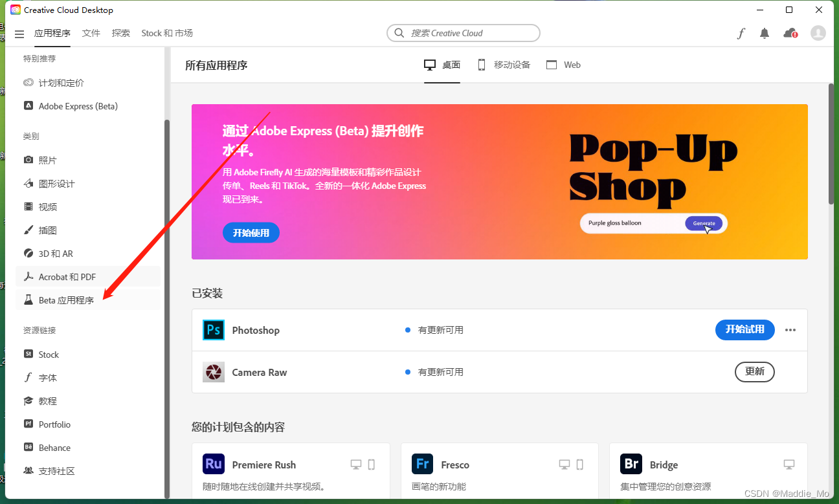Switch to the 桌面 tab
Screen dimensions: 839x504
point(442,65)
